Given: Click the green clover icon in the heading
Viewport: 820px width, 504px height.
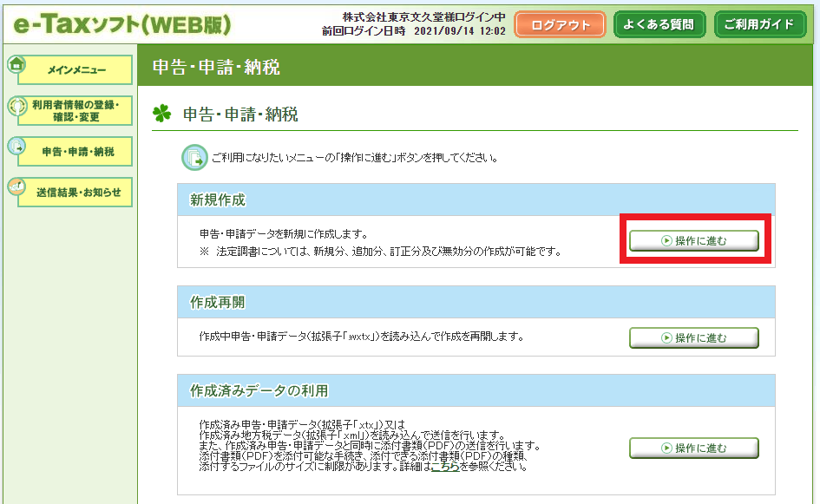Looking at the screenshot, I should point(161,113).
